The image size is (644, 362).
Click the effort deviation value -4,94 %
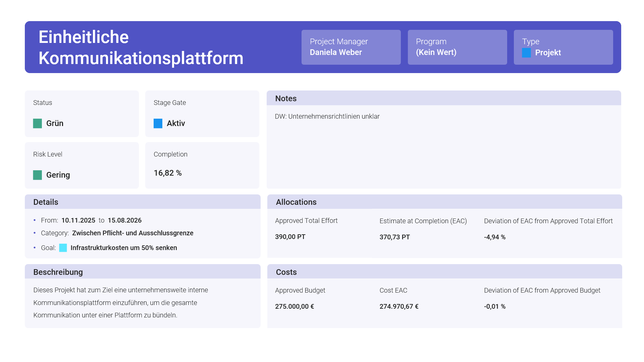494,237
